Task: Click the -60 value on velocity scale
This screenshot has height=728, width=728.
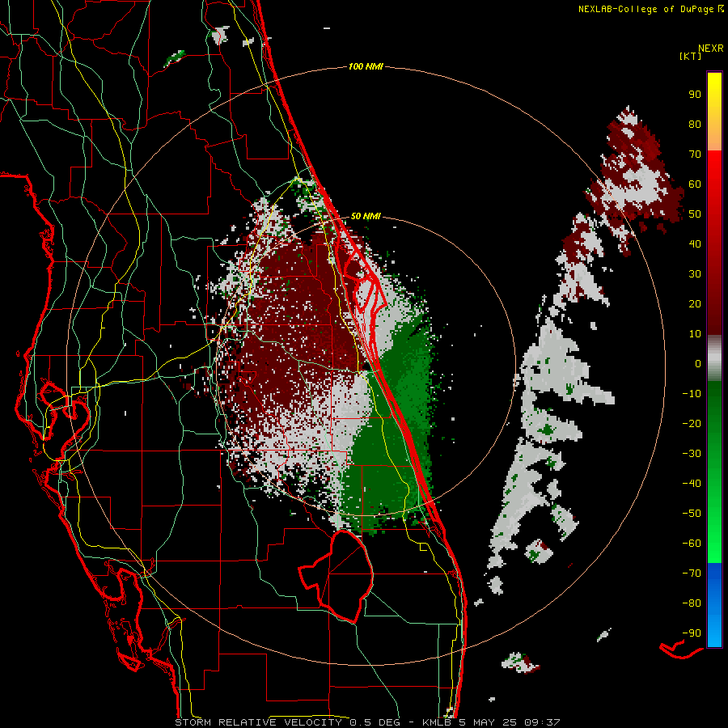Action: 692,544
